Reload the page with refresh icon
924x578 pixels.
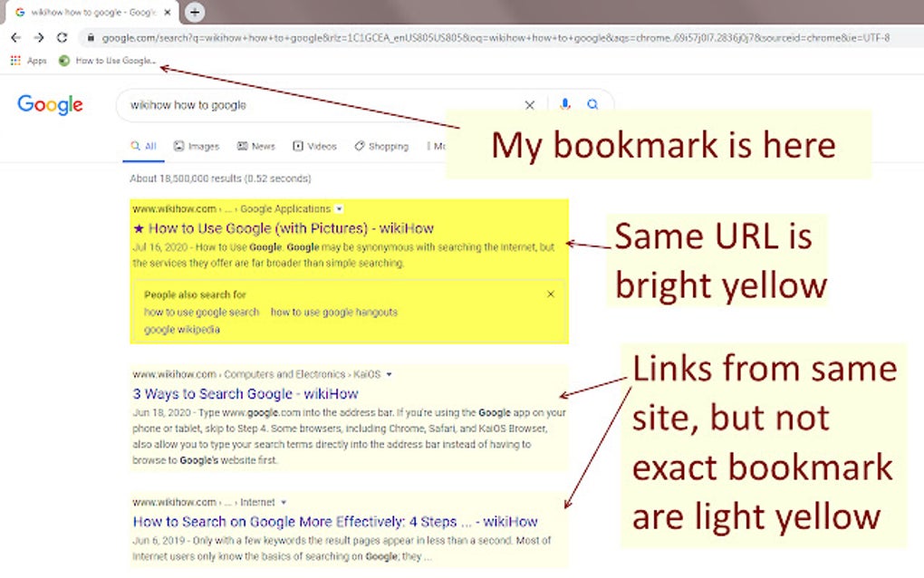tap(62, 38)
